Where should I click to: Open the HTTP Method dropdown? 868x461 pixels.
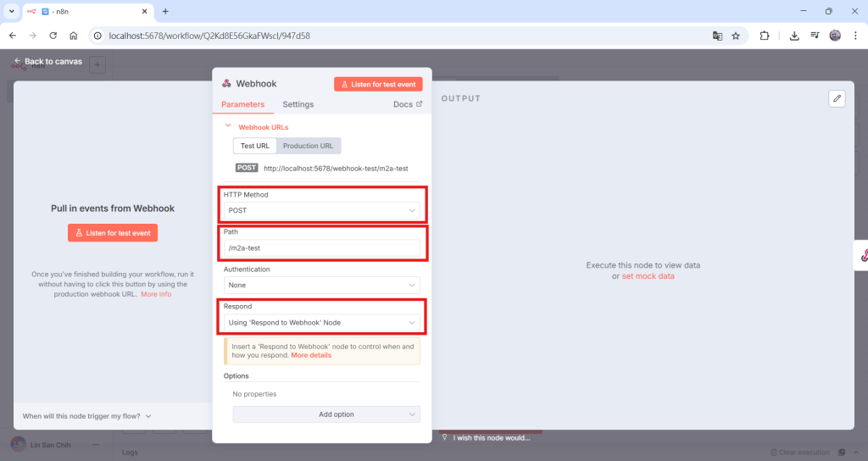click(321, 210)
